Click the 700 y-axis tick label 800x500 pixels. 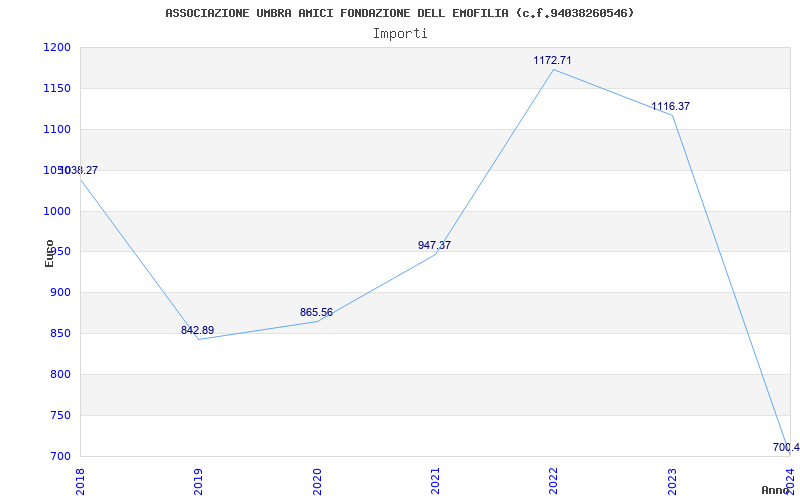pyautogui.click(x=60, y=456)
